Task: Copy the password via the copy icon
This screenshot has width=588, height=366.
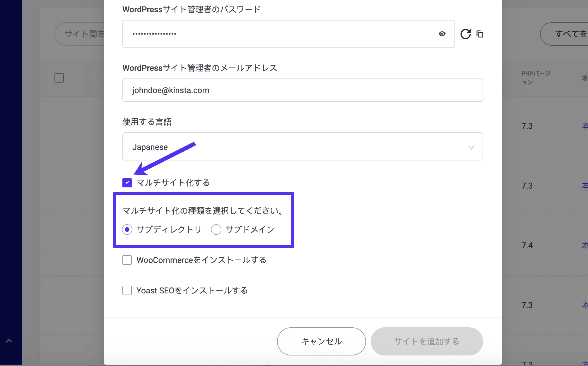Action: point(480,34)
